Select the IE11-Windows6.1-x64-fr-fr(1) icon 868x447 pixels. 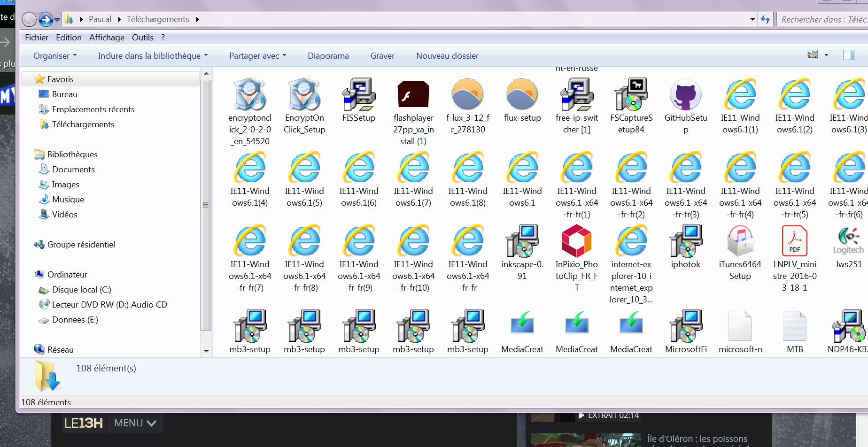click(x=577, y=168)
